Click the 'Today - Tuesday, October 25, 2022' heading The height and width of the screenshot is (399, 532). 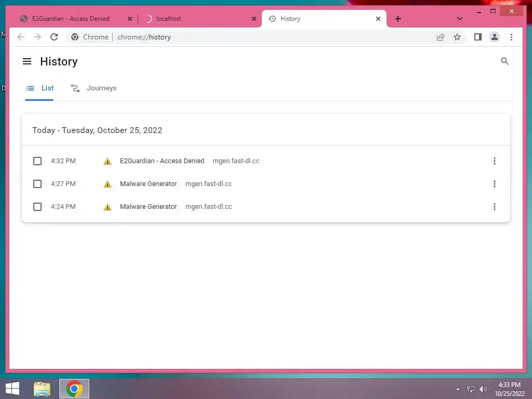click(97, 130)
